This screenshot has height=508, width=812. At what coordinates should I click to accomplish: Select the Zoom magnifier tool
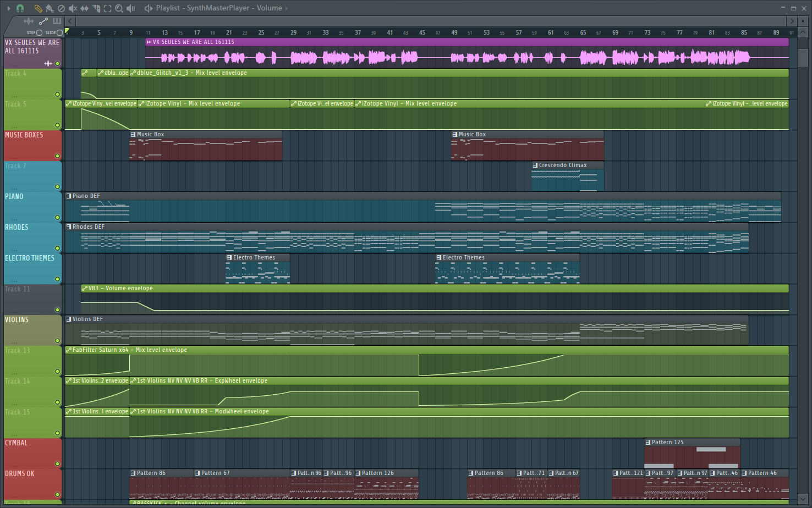[119, 8]
